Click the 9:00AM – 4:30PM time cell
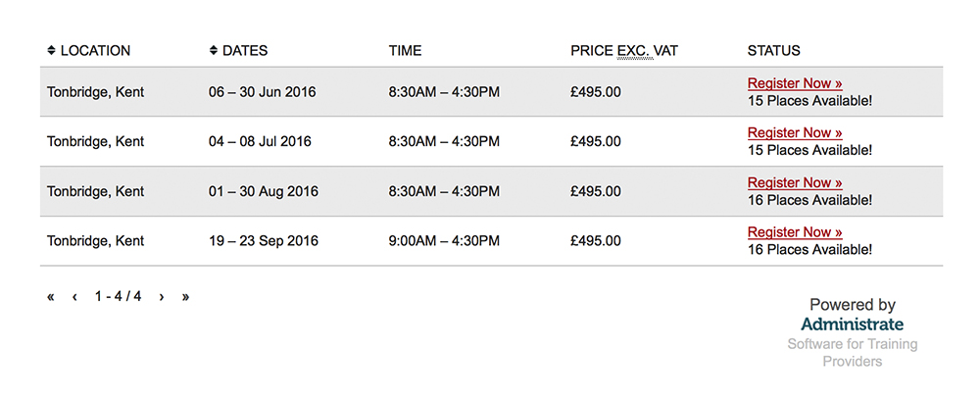 pyautogui.click(x=444, y=240)
